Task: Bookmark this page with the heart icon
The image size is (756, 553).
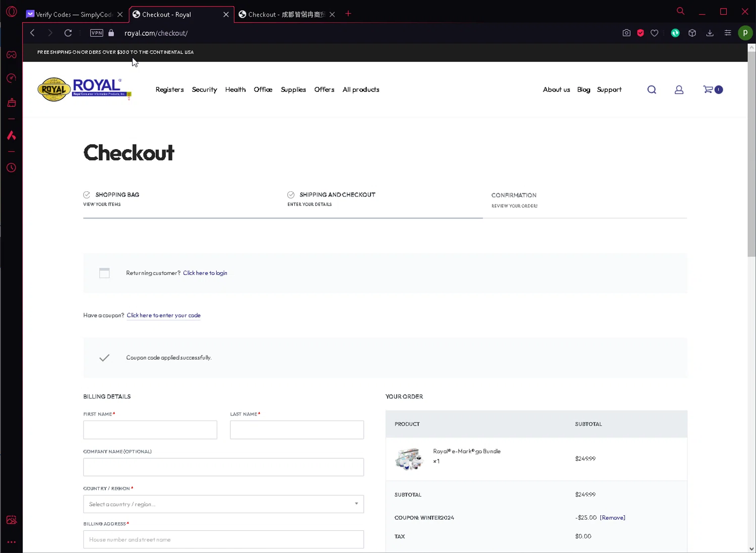Action: pos(654,33)
